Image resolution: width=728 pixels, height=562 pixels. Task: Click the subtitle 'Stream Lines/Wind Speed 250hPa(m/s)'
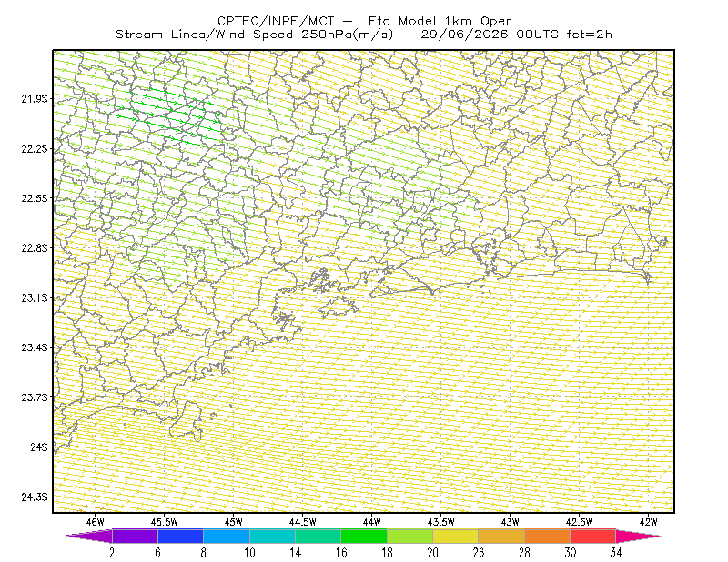[x=254, y=35]
